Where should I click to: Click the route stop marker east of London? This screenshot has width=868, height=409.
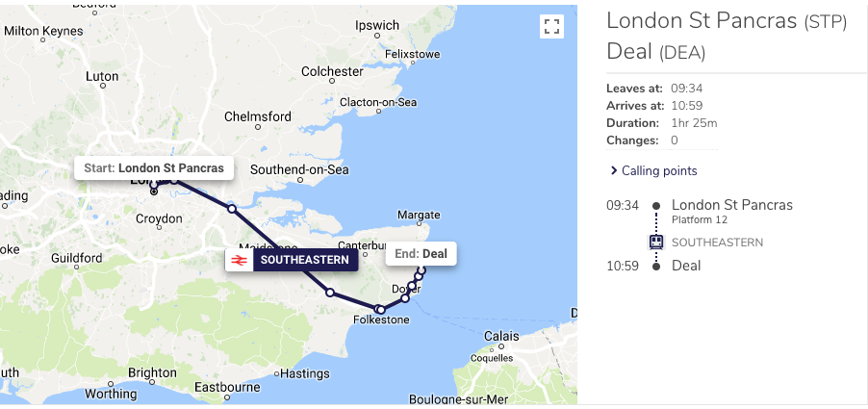[x=232, y=209]
